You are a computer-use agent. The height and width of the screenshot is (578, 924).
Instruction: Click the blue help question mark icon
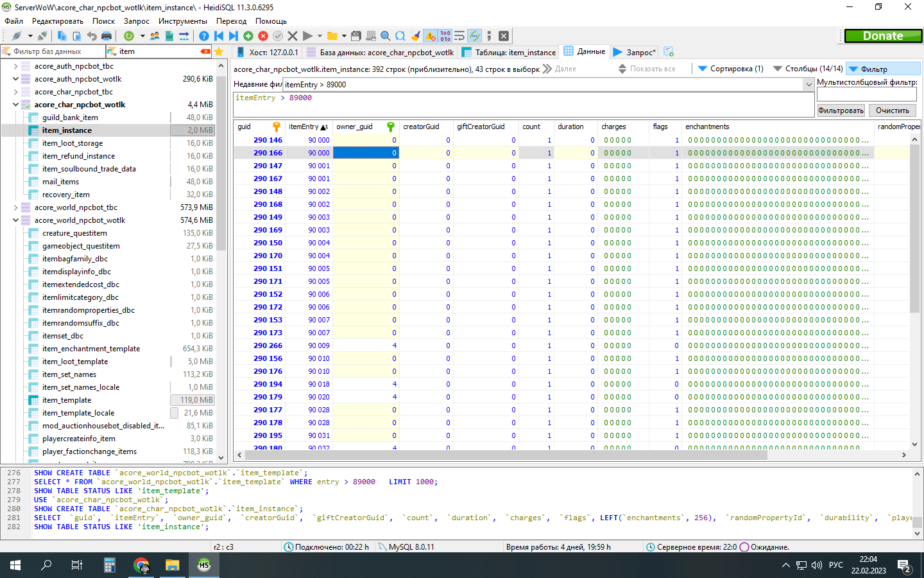pos(203,36)
